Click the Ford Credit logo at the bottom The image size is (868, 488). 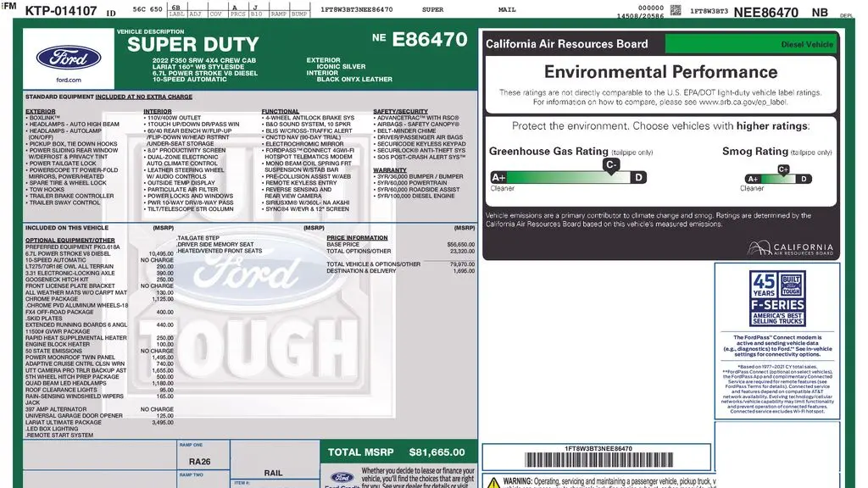[x=342, y=480]
